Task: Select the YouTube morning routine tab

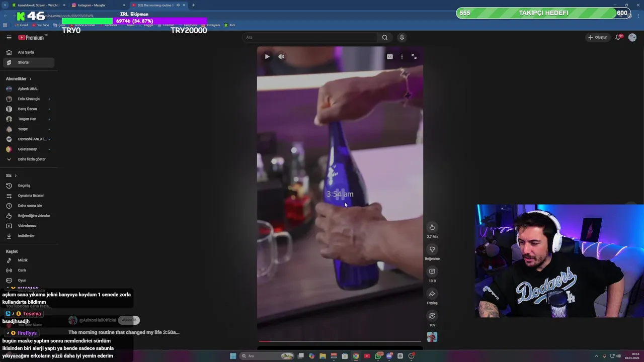Action: [159, 5]
